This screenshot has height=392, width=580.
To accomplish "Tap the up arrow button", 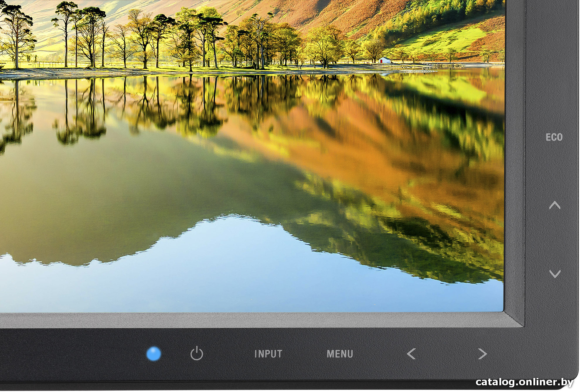I will 555,205.
